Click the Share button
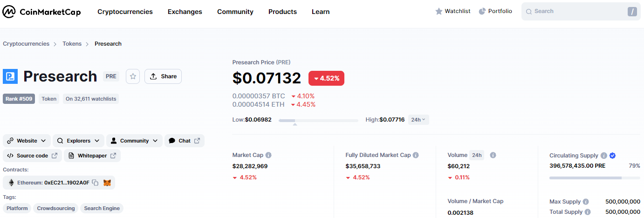 [x=163, y=76]
